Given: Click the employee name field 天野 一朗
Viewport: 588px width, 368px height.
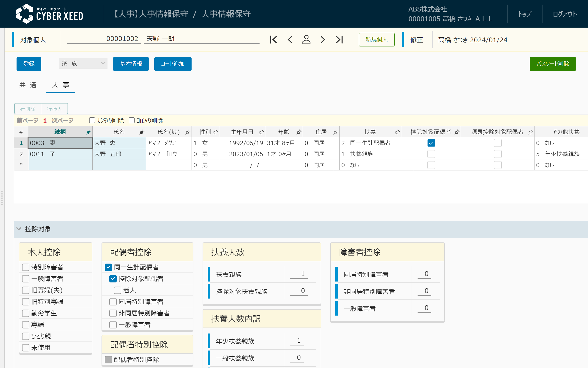Looking at the screenshot, I should pos(201,39).
